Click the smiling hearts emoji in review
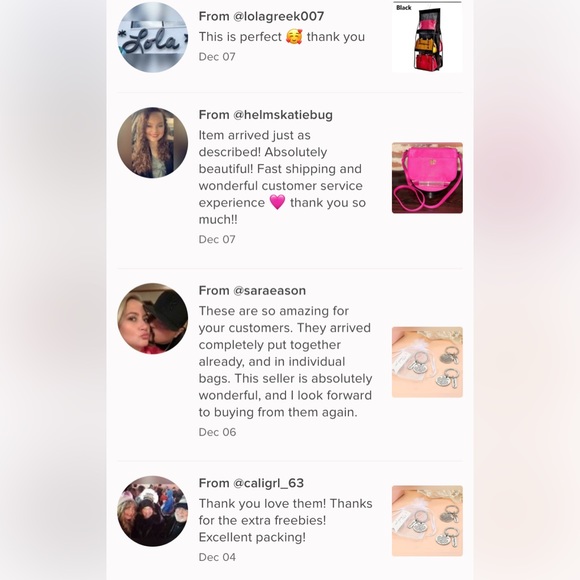 294,37
